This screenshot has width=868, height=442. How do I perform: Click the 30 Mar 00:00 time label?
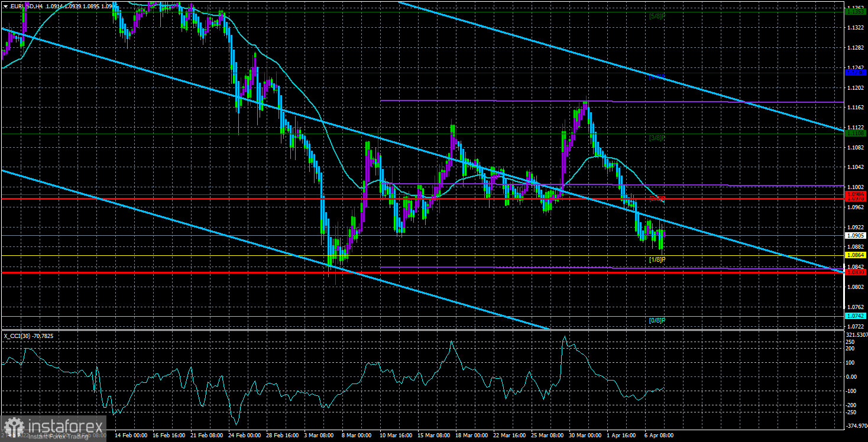(585, 435)
